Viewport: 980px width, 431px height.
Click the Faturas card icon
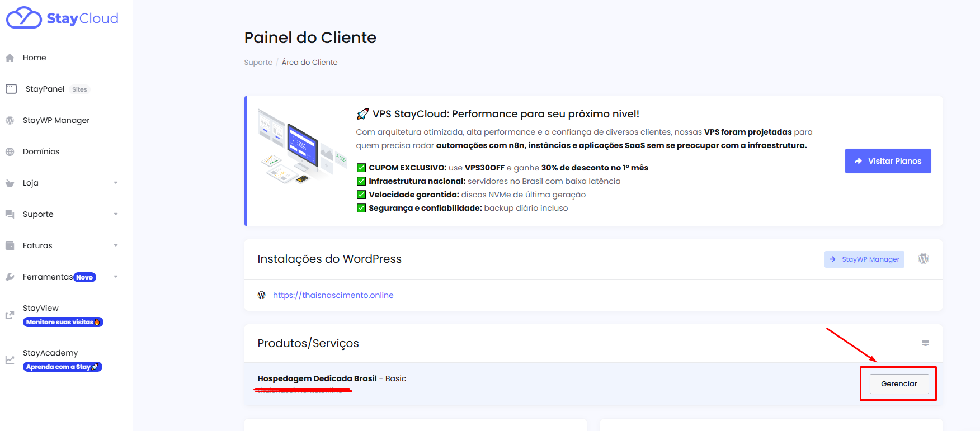pos(10,245)
